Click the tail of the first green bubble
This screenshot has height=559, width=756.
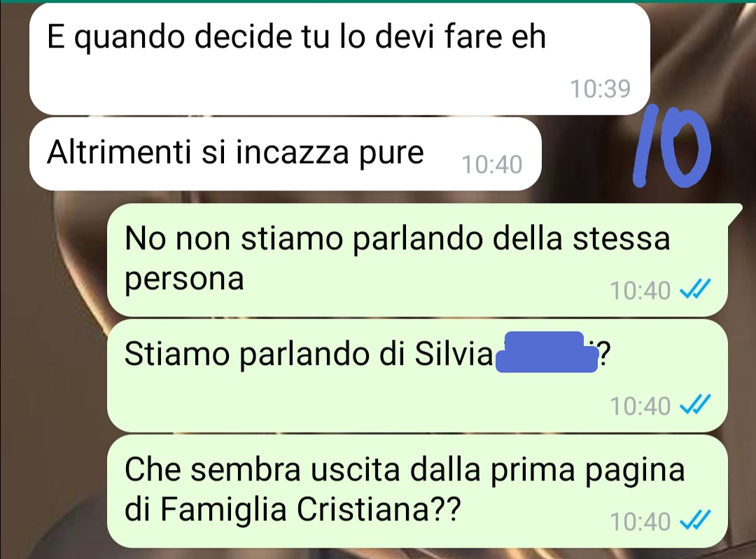(x=735, y=213)
